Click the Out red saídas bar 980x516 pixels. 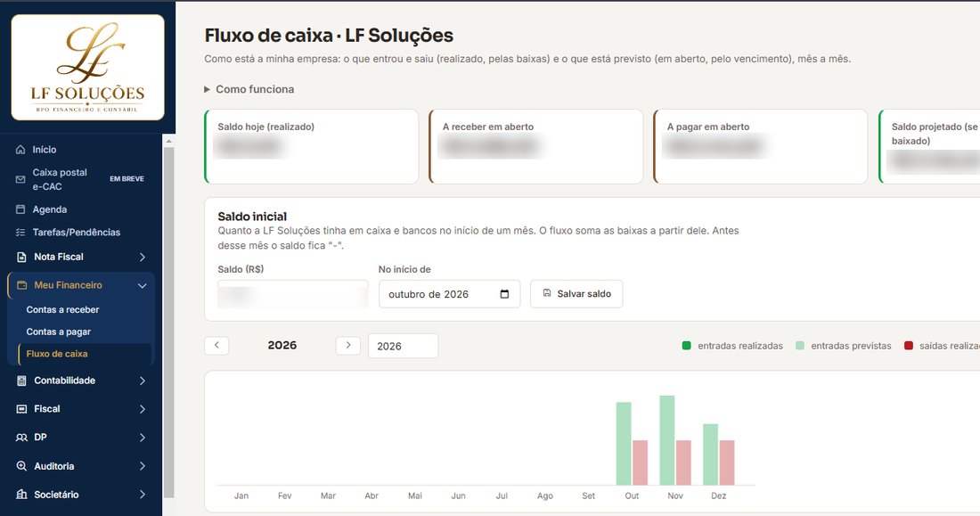click(640, 463)
